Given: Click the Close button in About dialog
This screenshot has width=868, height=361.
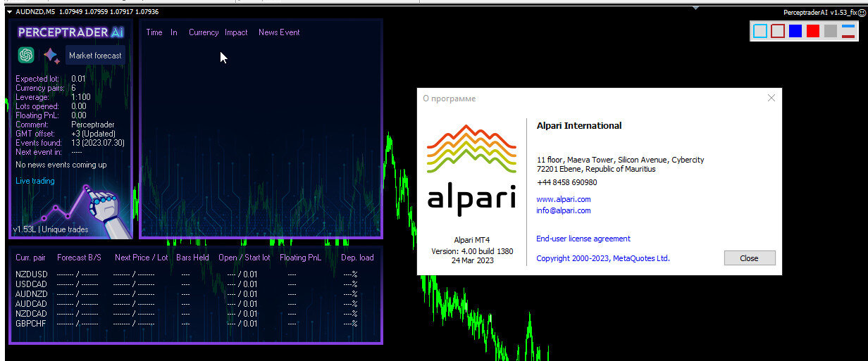Looking at the screenshot, I should pyautogui.click(x=750, y=258).
